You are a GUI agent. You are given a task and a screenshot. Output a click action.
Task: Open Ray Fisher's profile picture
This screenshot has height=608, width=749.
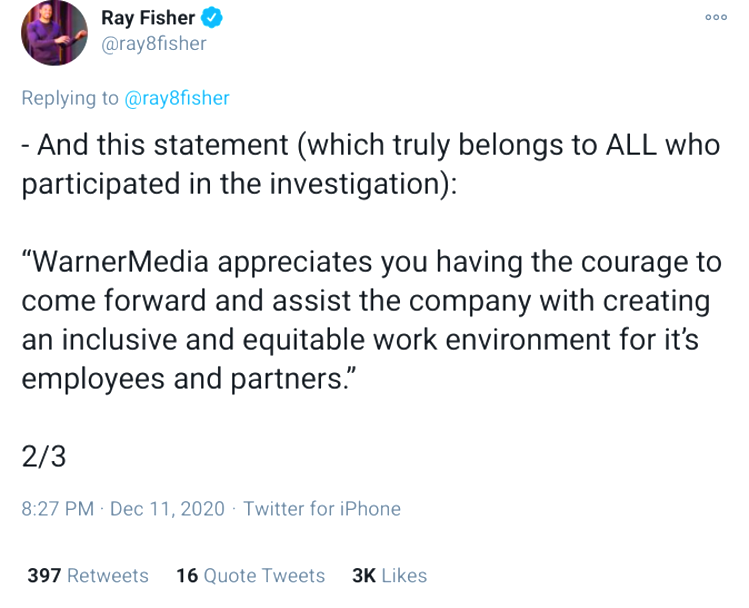[55, 33]
